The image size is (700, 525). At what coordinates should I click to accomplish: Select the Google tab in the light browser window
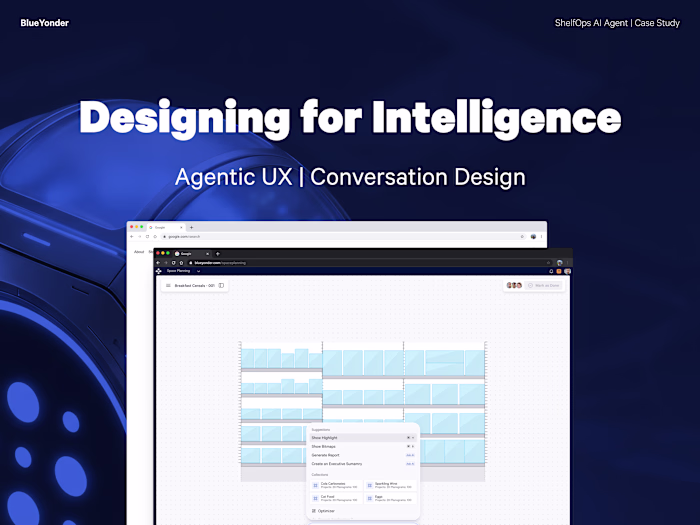point(166,227)
